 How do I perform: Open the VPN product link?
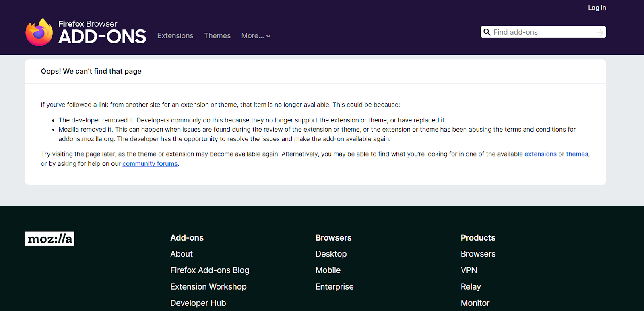point(469,270)
